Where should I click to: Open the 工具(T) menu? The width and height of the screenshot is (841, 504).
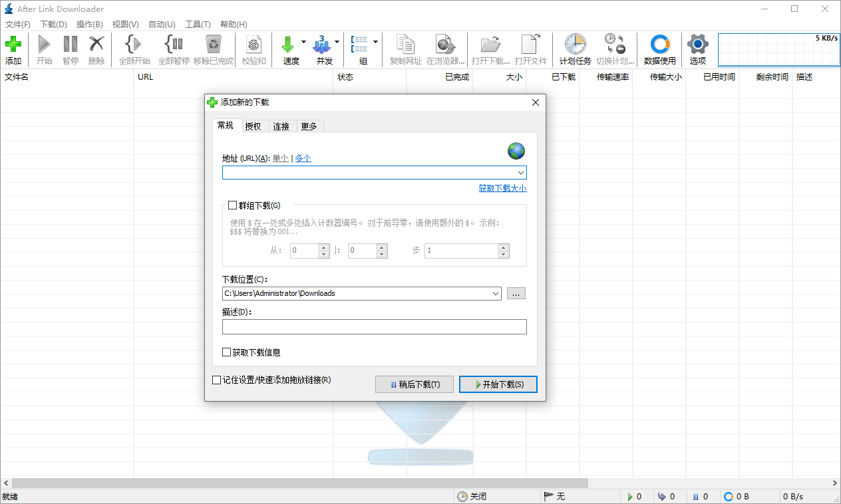[198, 25]
